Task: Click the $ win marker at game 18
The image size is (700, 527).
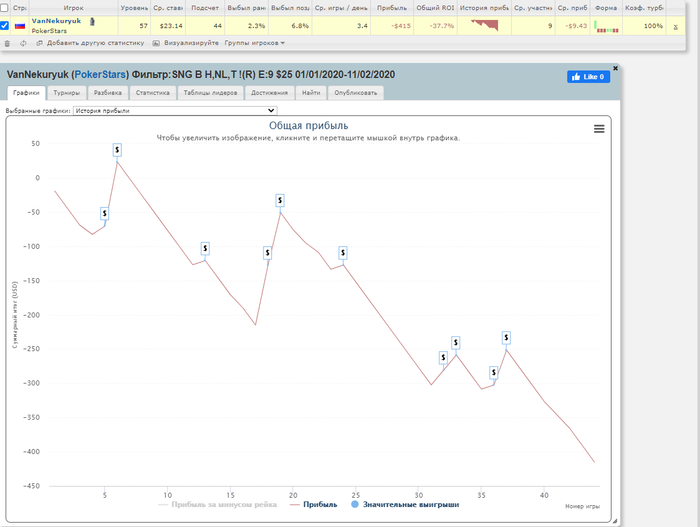Action: (267, 253)
